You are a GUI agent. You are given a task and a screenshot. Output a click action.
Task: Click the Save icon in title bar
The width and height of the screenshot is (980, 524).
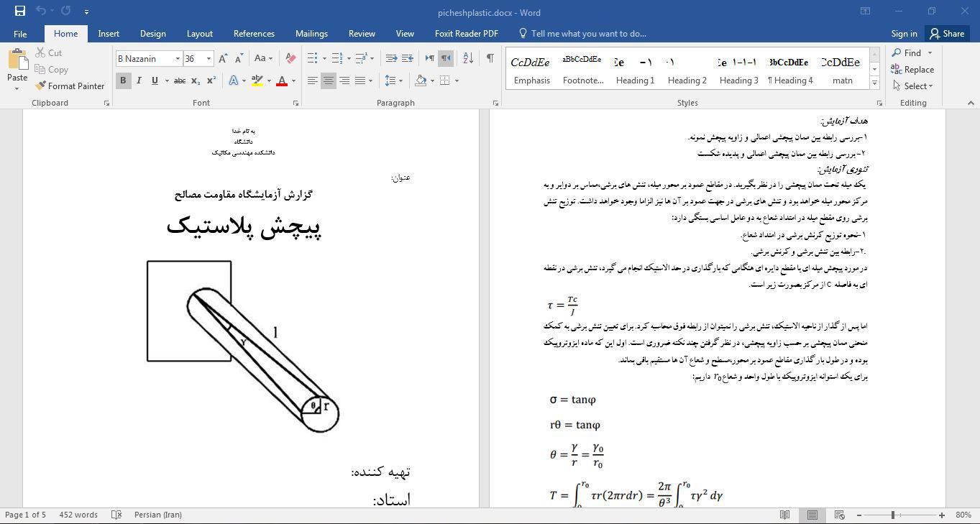(x=19, y=12)
